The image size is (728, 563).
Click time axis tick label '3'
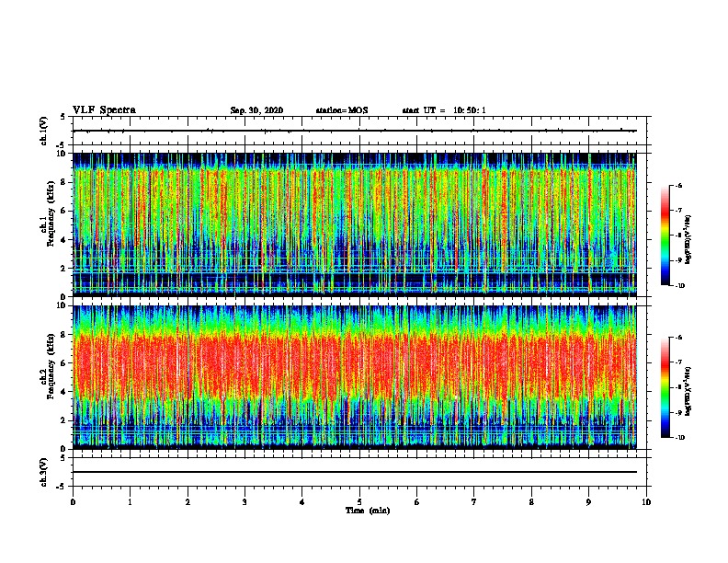coord(245,502)
